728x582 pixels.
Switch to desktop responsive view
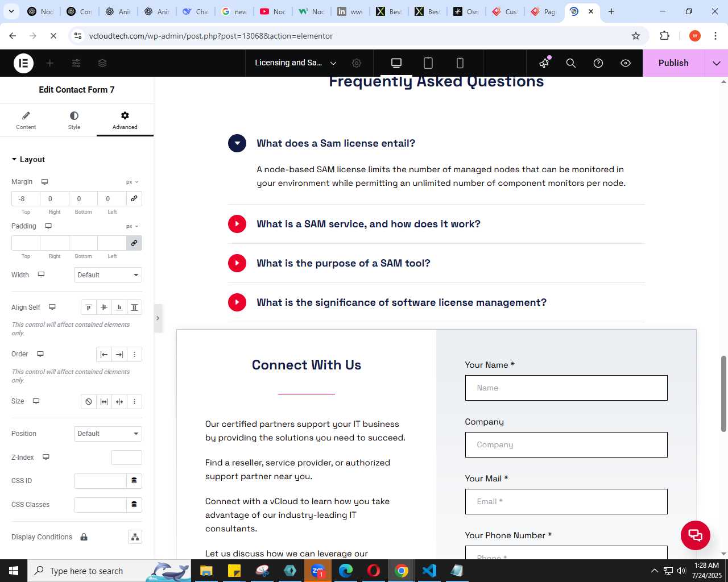point(396,63)
